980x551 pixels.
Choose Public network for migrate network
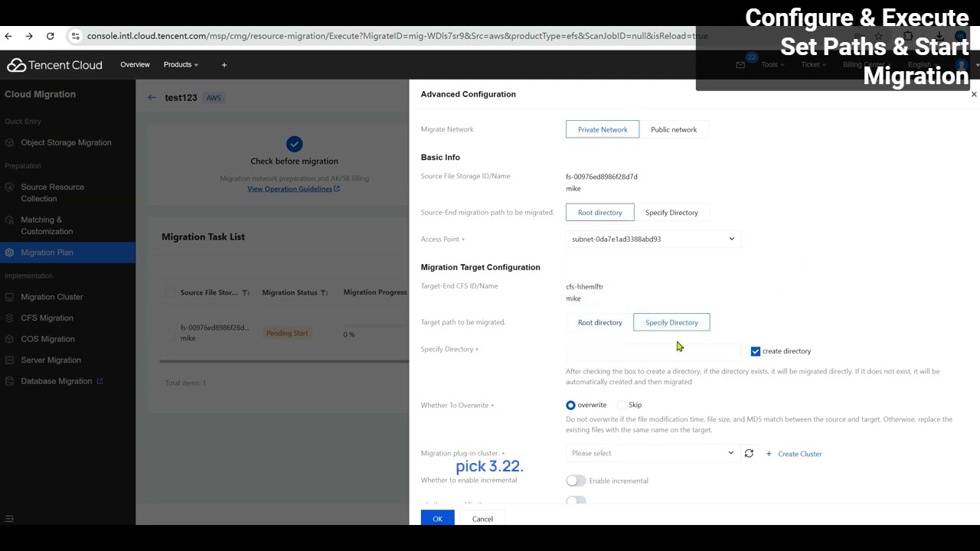click(674, 129)
